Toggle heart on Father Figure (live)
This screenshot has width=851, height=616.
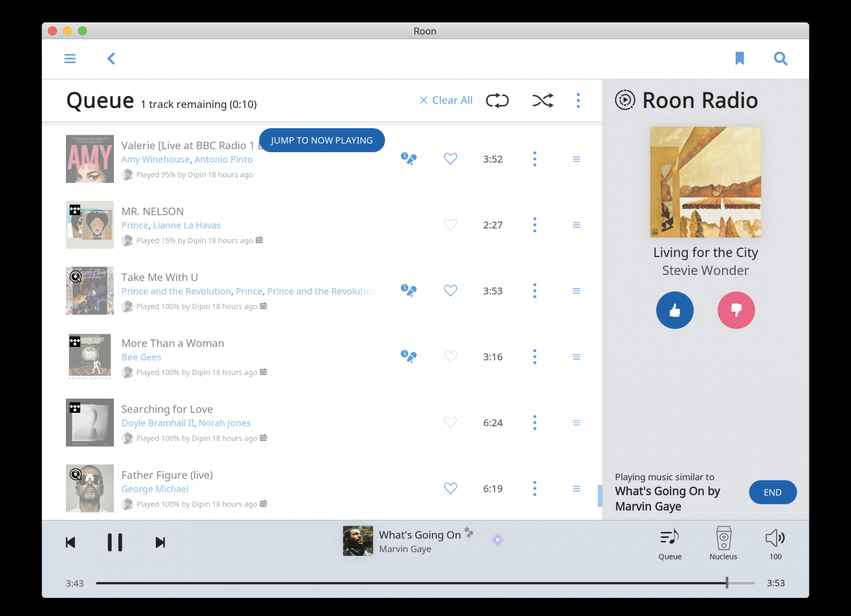click(450, 488)
